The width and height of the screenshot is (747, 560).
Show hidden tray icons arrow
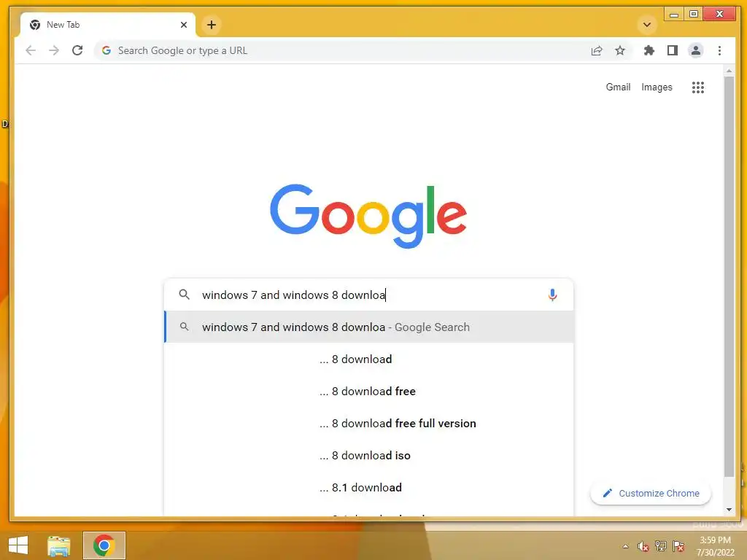(x=625, y=546)
